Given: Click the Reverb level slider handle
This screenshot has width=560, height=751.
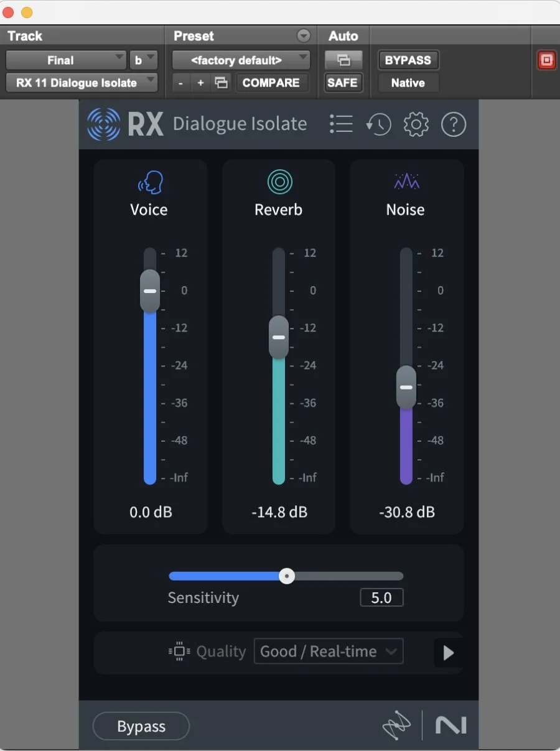Looking at the screenshot, I should (x=279, y=337).
